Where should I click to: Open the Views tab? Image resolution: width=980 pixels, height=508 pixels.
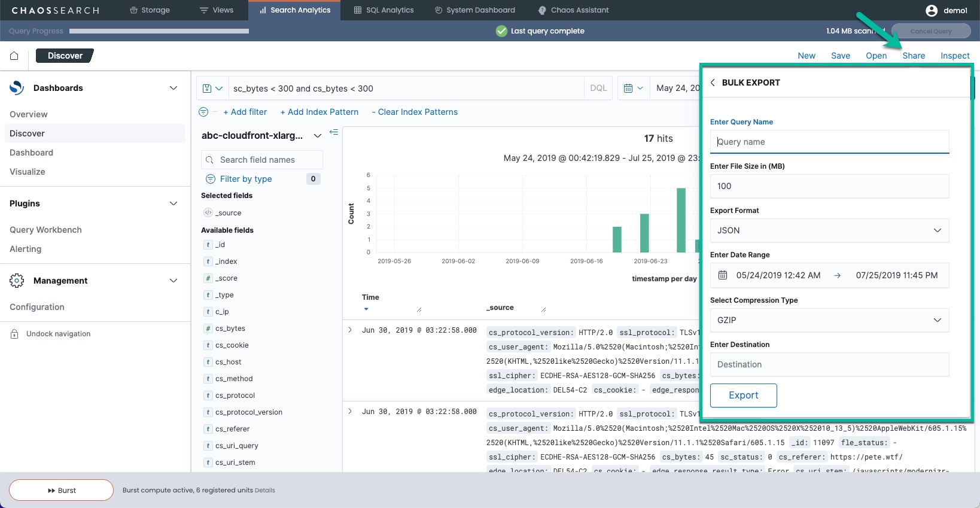click(217, 10)
